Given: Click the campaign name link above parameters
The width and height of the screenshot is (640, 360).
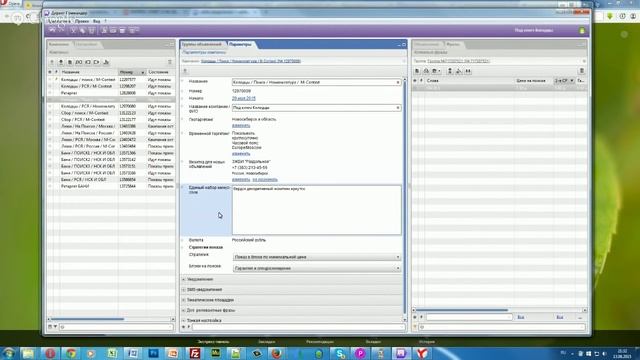Looking at the screenshot, I should (251, 61).
